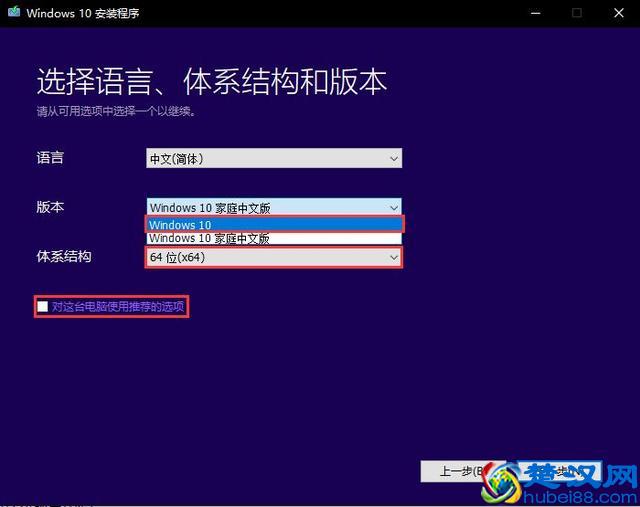Image resolution: width=640 pixels, height=507 pixels.
Task: Click the 语言 label
Action: pyautogui.click(x=50, y=158)
